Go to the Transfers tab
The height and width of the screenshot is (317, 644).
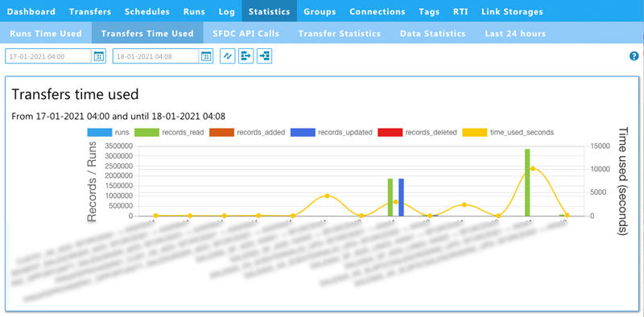pyautogui.click(x=90, y=11)
